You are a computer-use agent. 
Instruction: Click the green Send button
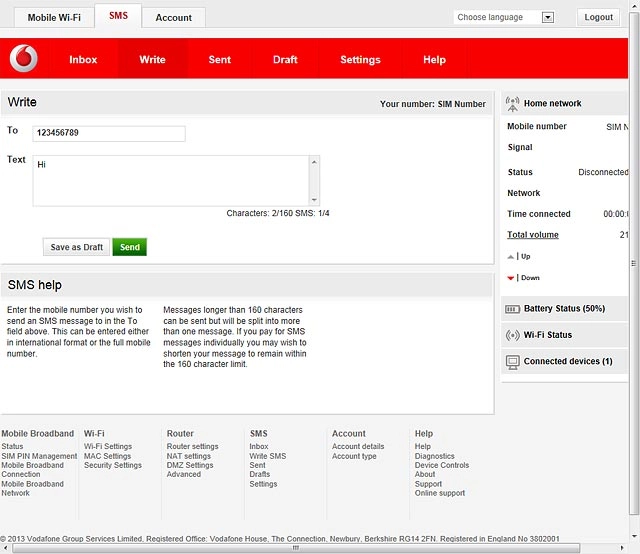click(129, 247)
